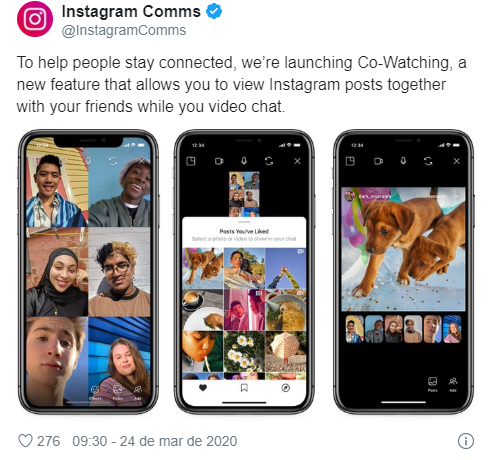Viewport: 494px width, 460px height.
Task: Expand the Posts You've Liked sheet handle
Action: (244, 222)
